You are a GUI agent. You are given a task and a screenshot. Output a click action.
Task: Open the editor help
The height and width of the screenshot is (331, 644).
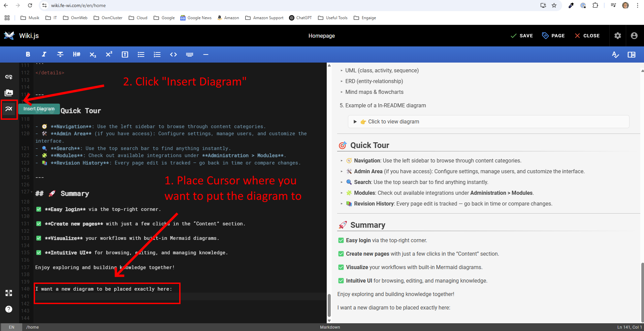point(9,309)
